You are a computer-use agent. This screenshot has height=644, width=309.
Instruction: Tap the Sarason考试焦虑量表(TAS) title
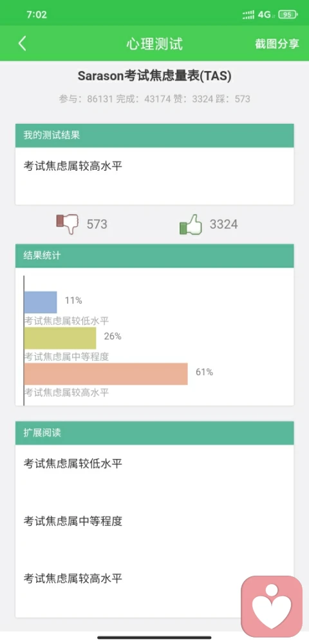click(154, 76)
